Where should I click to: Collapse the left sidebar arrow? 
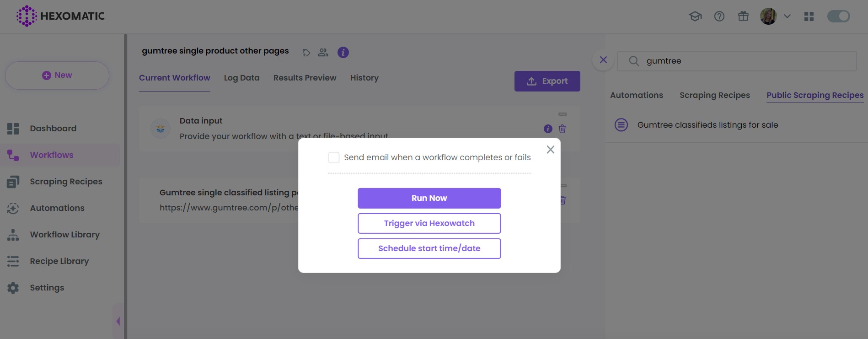(118, 321)
